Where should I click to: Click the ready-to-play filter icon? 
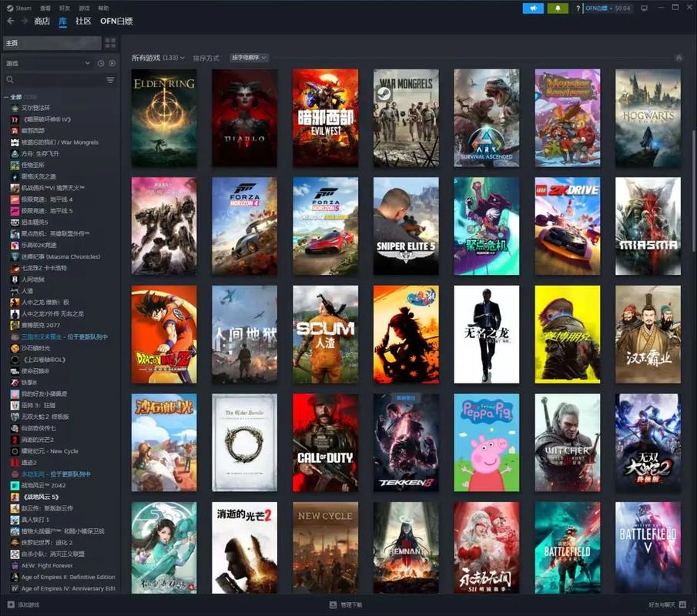tap(112, 64)
